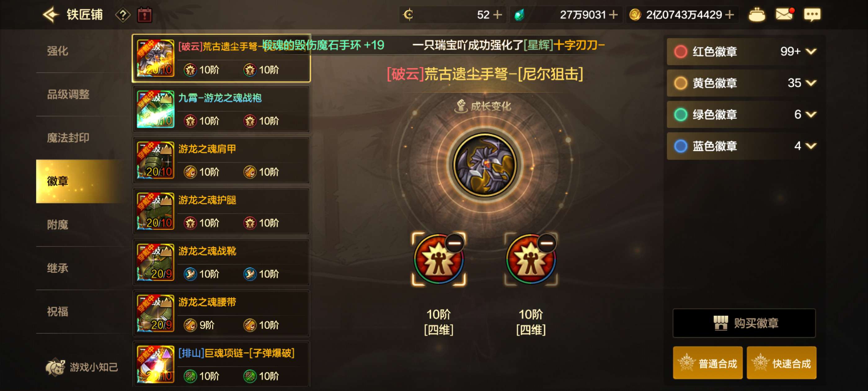Select the 游龙之魂腰带 equipment entry
This screenshot has height=391, width=868.
[221, 313]
